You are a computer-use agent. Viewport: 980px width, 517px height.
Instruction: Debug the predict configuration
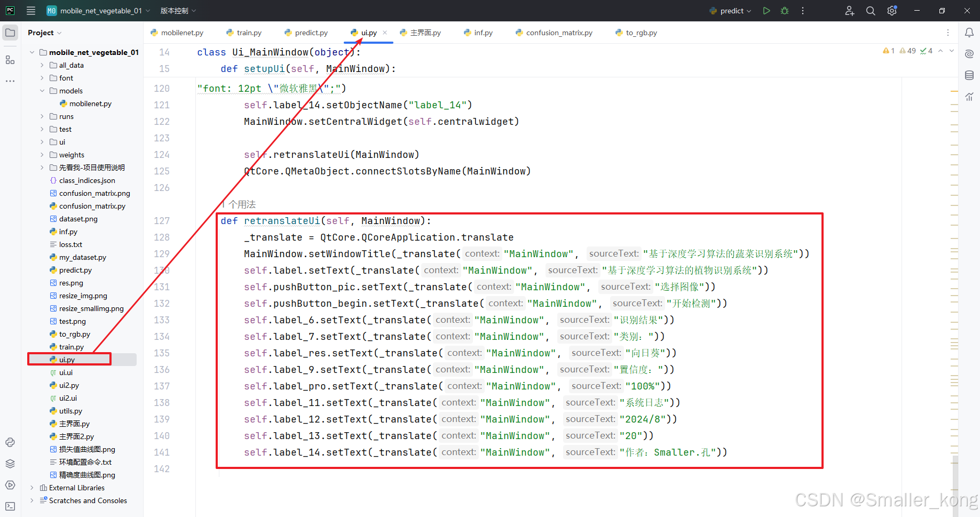(785, 11)
